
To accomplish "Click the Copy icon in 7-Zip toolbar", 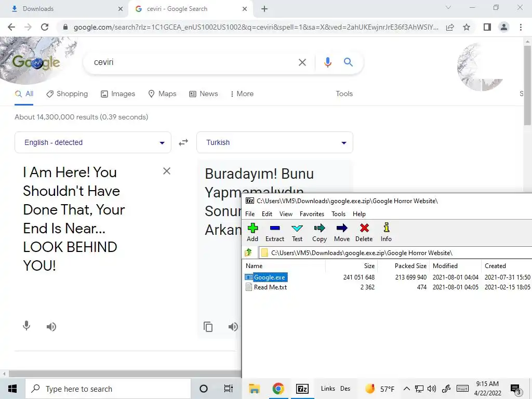I will point(320,232).
